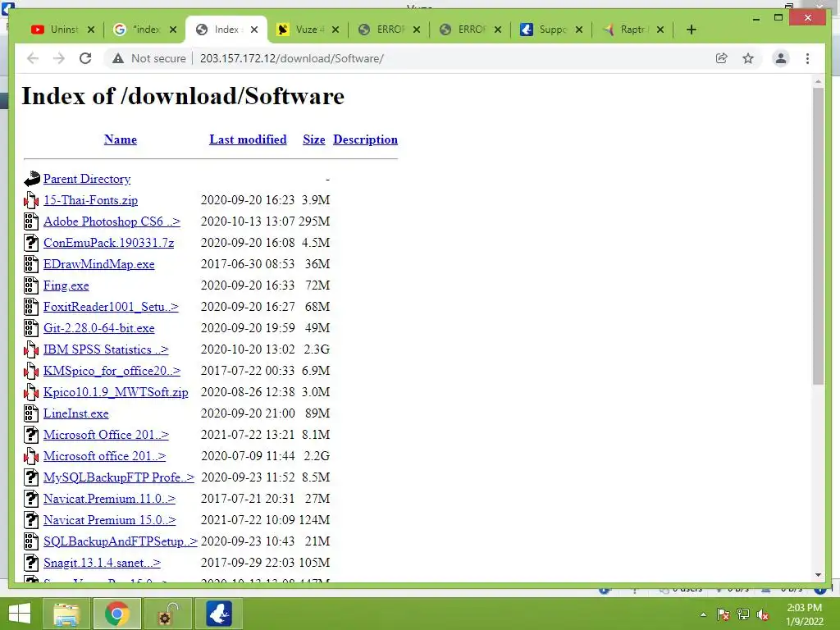The height and width of the screenshot is (630, 840).
Task: Download Git-2.28.0-64-bit.exe
Action: (99, 328)
